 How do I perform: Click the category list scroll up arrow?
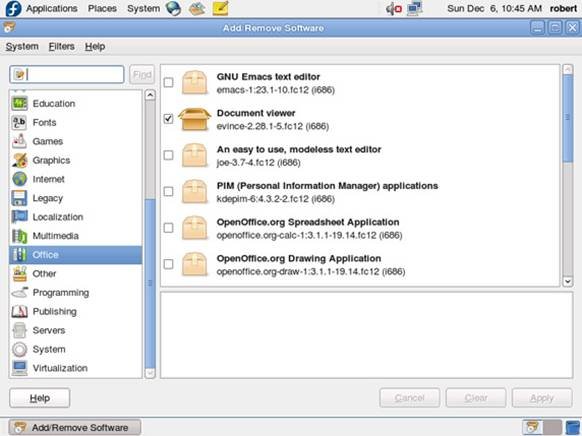point(150,95)
